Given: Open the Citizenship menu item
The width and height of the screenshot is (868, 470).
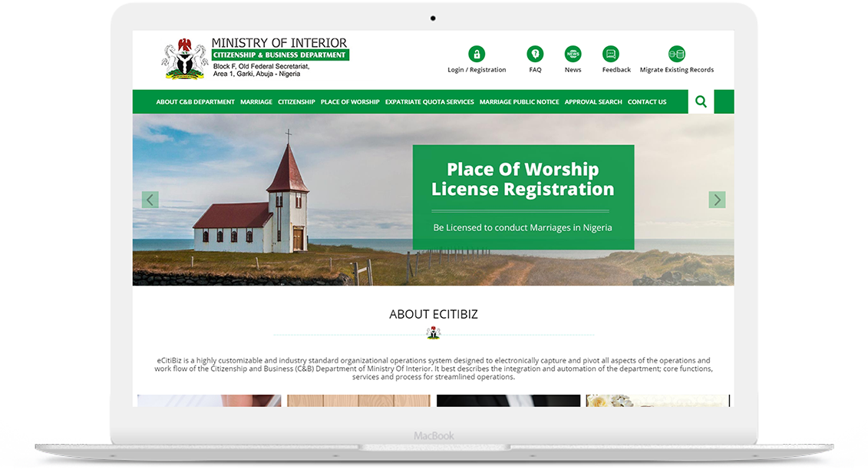Looking at the screenshot, I should tap(296, 102).
